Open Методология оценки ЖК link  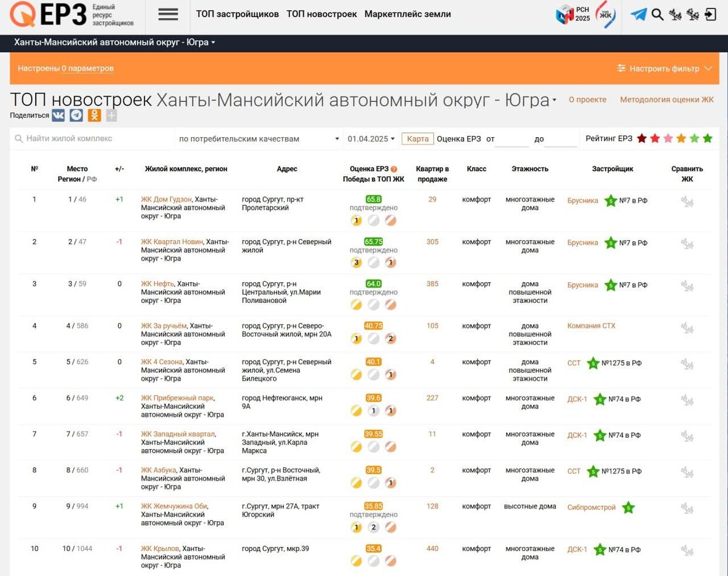pos(667,100)
